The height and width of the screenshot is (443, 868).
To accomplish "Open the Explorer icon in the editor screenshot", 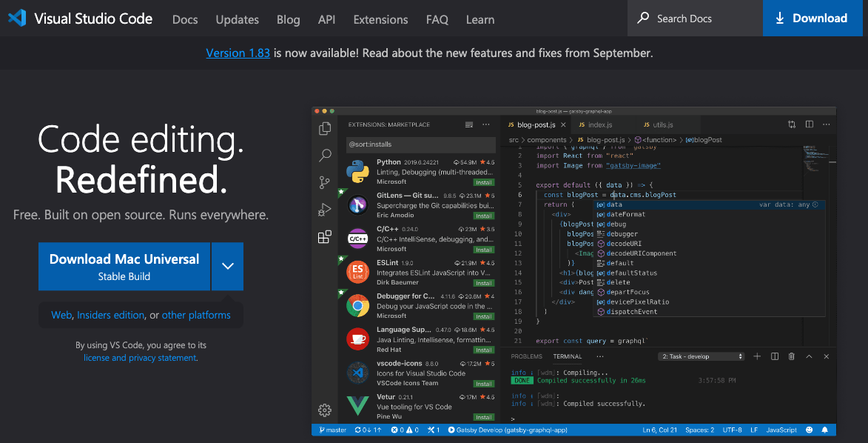I will [325, 129].
